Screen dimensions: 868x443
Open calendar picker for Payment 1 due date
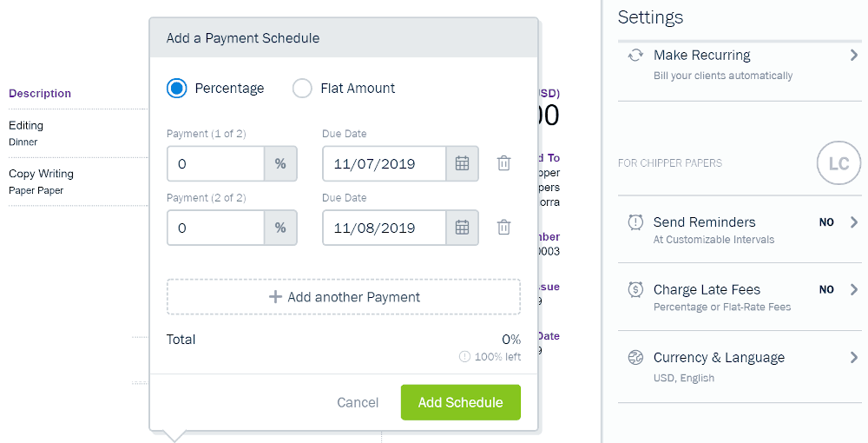pos(463,163)
